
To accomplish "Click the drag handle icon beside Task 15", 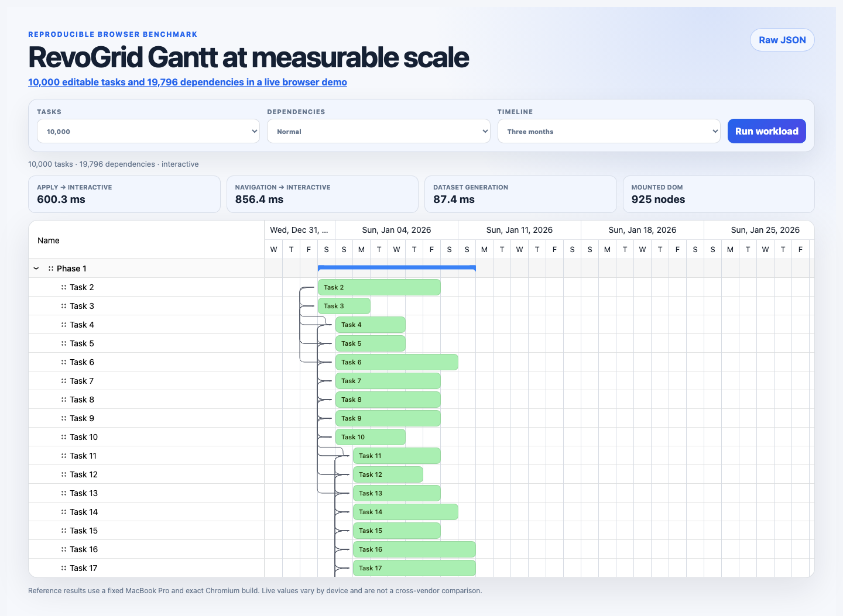I will click(x=64, y=531).
